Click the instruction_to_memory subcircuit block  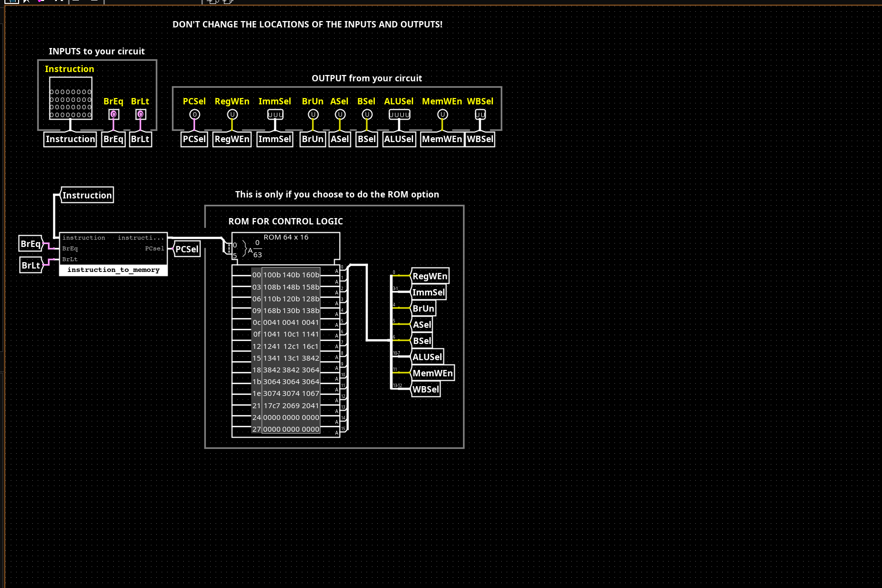(113, 254)
